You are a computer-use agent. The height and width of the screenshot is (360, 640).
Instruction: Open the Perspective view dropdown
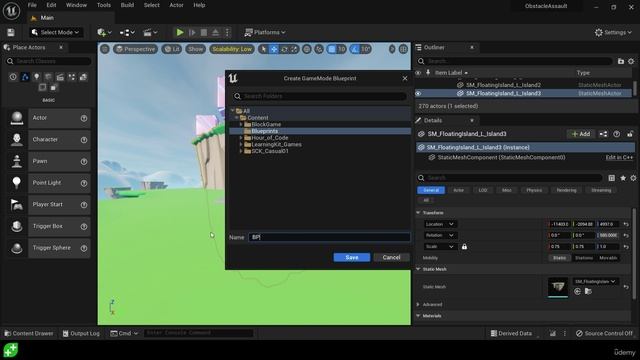[x=136, y=49]
